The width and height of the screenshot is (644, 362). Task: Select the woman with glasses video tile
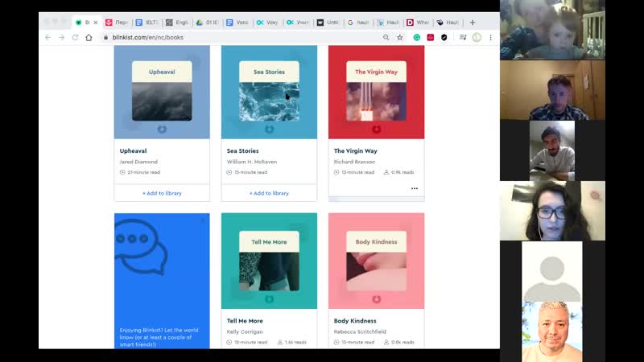coord(552,211)
